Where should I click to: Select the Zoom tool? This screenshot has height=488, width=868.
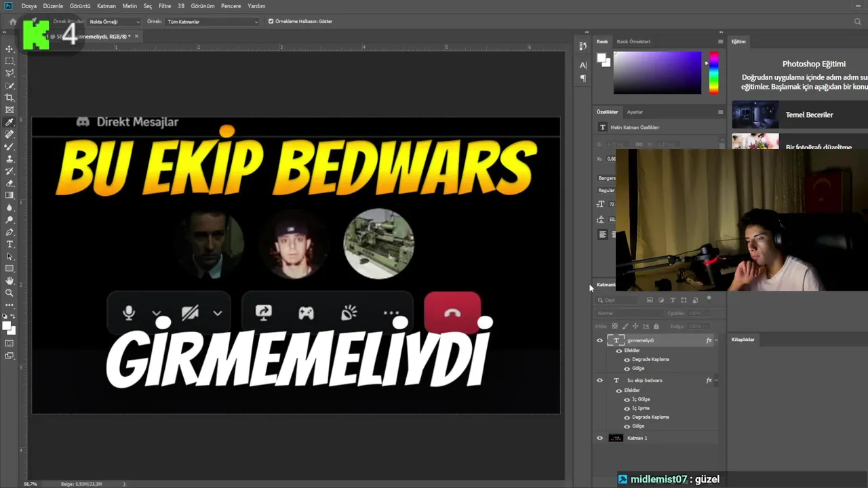point(9,293)
